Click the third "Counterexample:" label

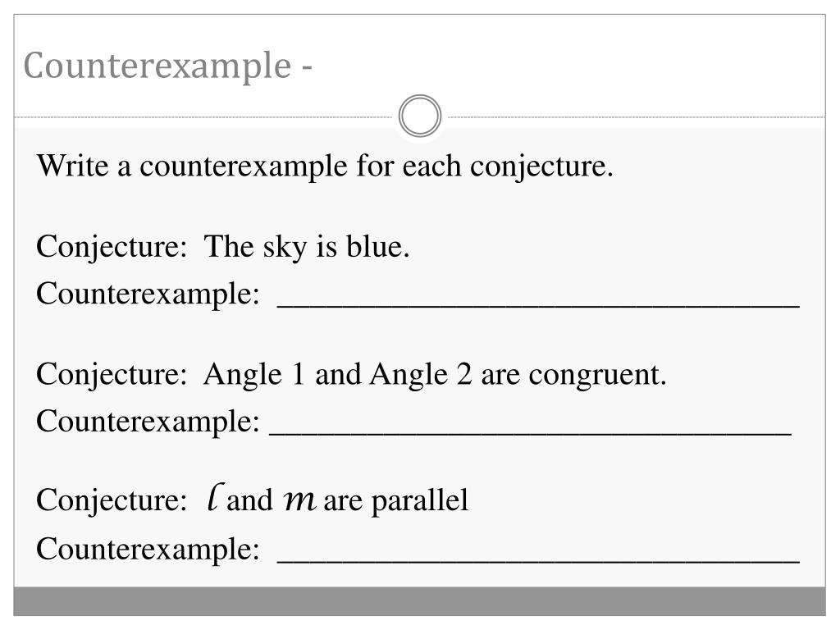pos(148,549)
